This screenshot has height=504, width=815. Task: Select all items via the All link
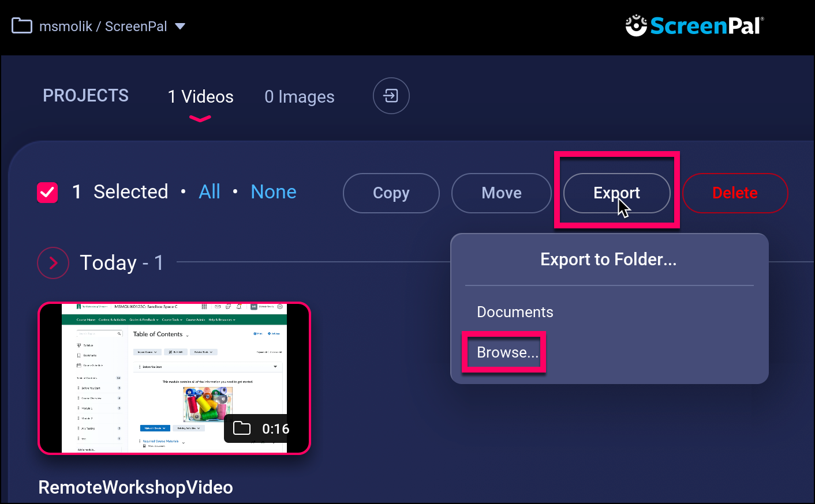(209, 192)
